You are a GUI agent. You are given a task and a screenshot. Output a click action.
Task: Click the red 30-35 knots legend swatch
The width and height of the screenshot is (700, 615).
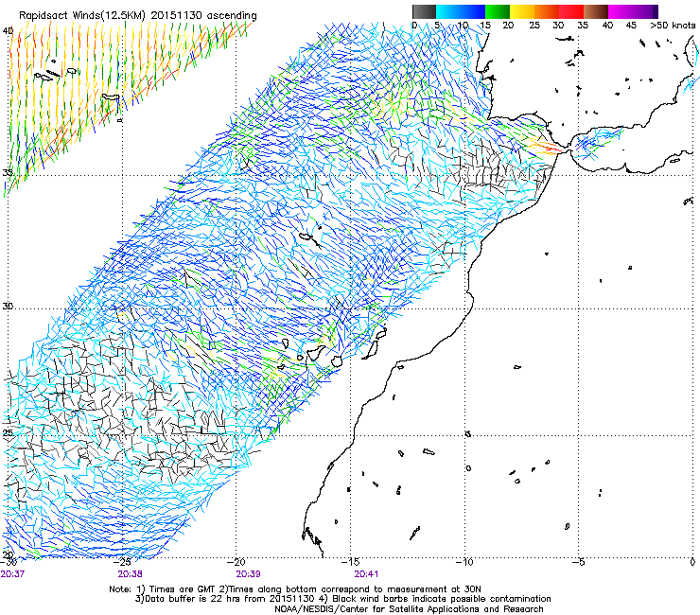[570, 11]
